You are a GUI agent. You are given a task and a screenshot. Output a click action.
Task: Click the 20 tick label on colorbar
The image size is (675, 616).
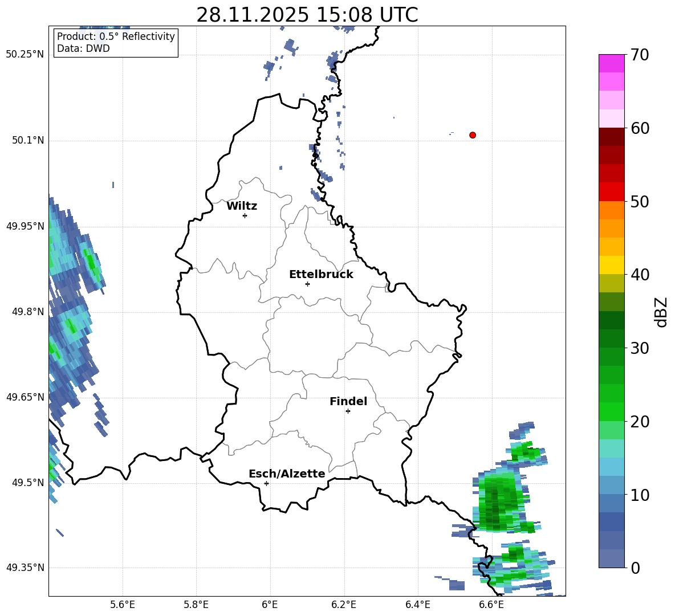pos(640,422)
